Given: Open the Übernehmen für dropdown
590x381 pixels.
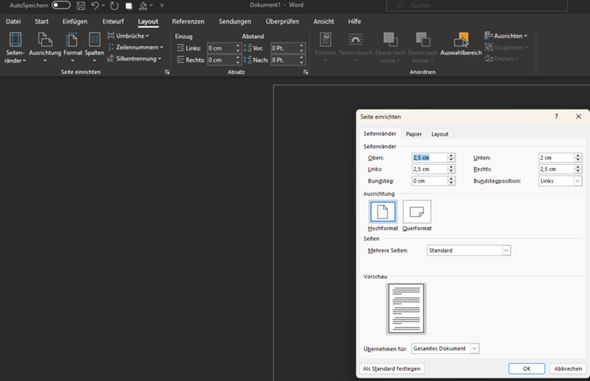Looking at the screenshot, I should [x=445, y=349].
